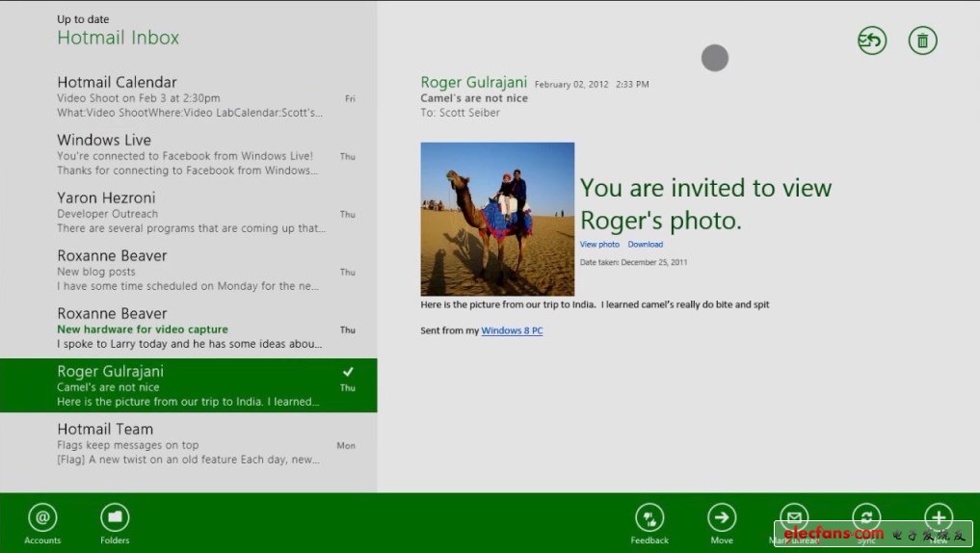Click the Feedback icon in the app bar
Screen dimensions: 980x553
(x=650, y=518)
